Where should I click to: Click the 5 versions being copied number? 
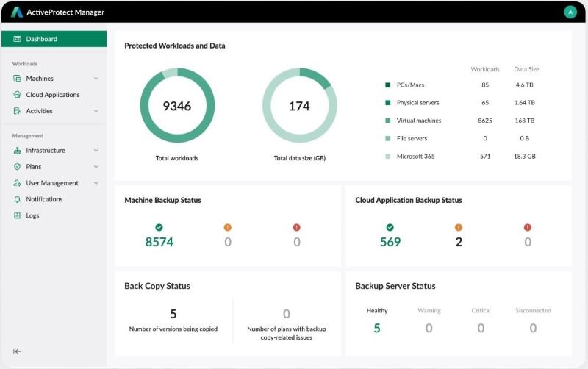(x=173, y=313)
